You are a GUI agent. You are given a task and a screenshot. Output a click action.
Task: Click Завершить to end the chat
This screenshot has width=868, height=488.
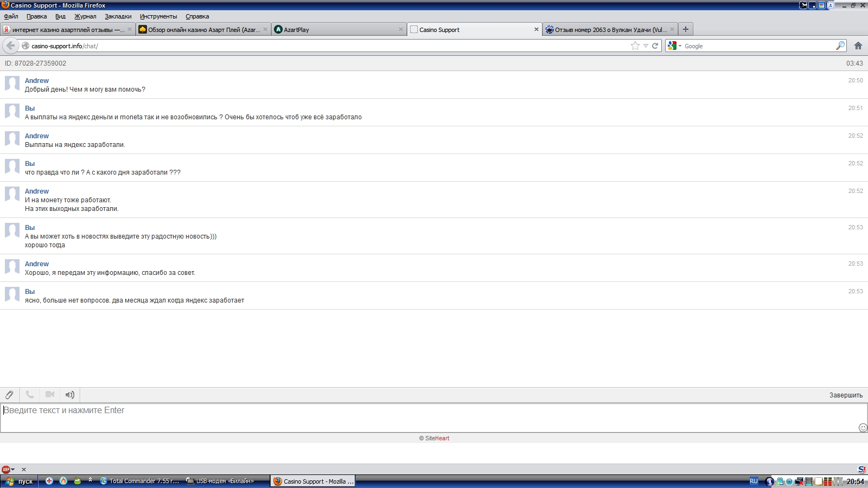[846, 395]
